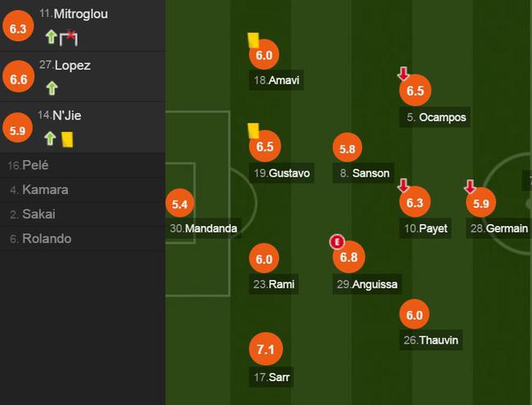Click N'Jie's yellow card icon
The image size is (532, 405).
67,139
